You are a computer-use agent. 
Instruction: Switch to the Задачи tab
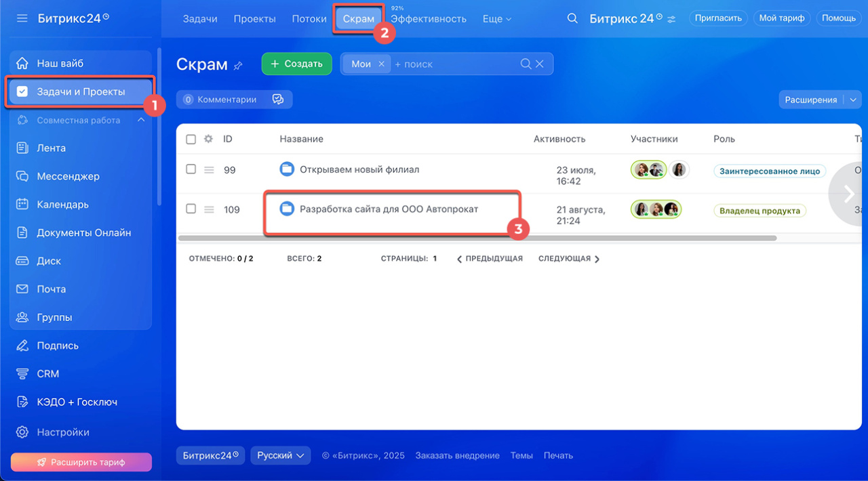pos(200,19)
